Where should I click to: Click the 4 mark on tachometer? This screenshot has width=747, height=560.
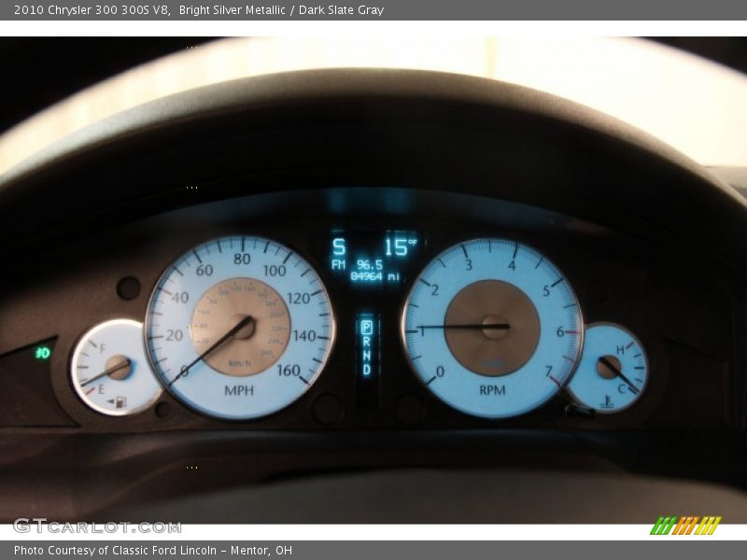[x=512, y=265]
